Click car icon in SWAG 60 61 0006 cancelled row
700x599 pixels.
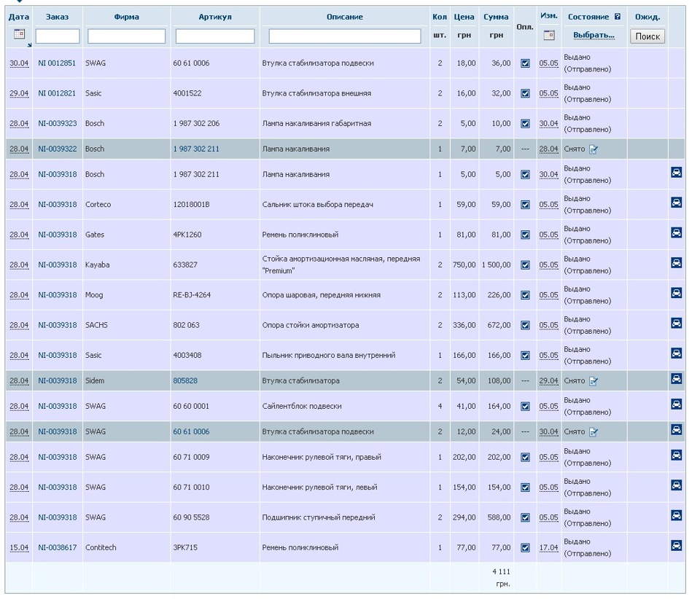677,429
